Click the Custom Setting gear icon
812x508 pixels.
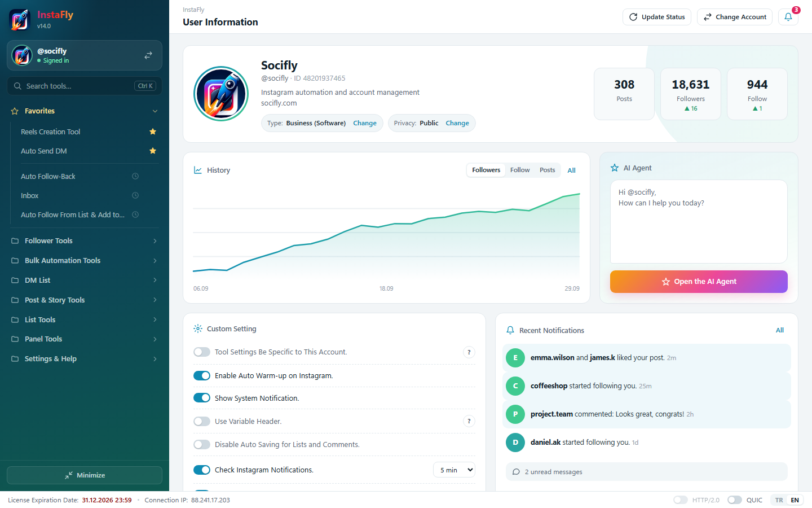click(x=198, y=329)
